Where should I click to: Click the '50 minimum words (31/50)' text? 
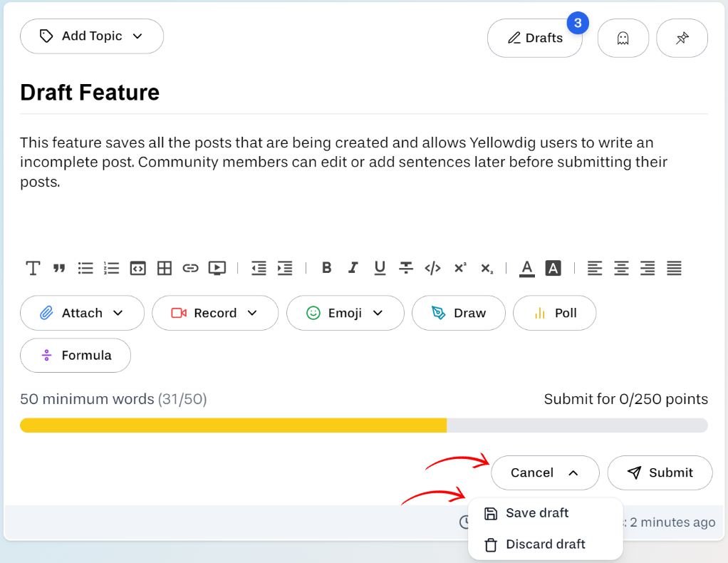coord(113,399)
